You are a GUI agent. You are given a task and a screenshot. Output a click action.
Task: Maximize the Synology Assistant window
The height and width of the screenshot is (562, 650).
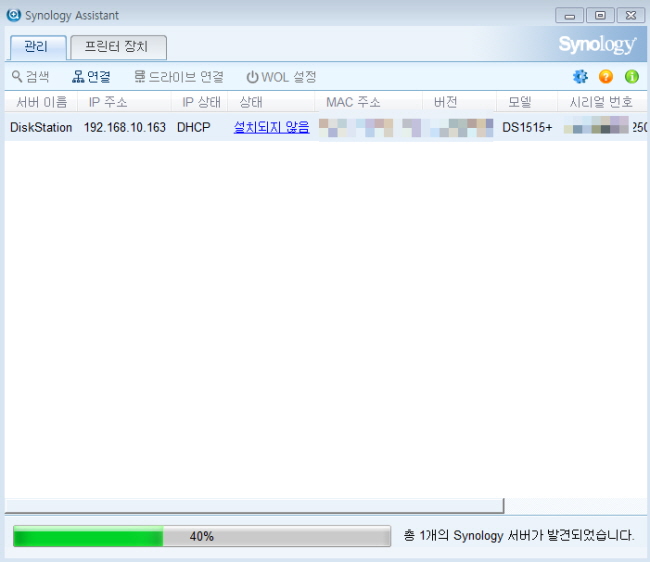[x=600, y=16]
